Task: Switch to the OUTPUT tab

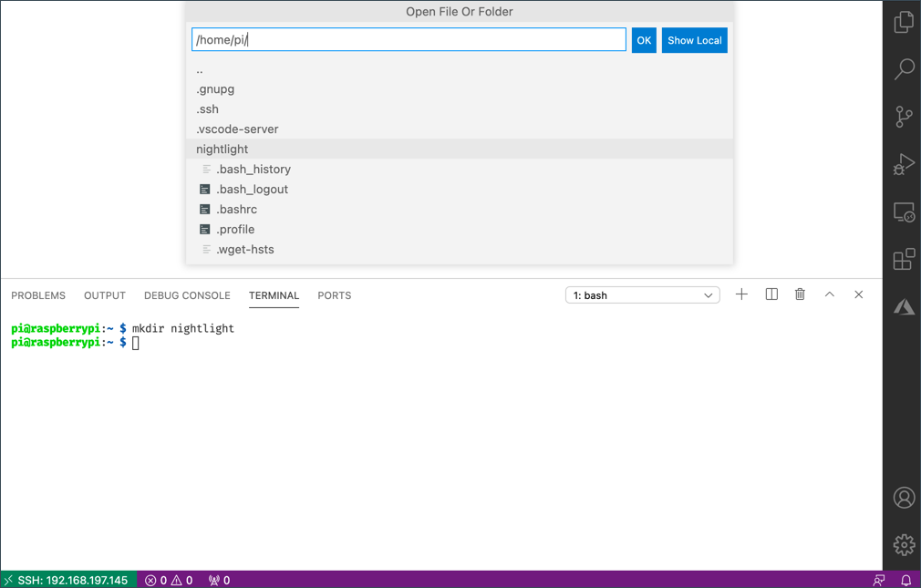Action: pos(104,295)
